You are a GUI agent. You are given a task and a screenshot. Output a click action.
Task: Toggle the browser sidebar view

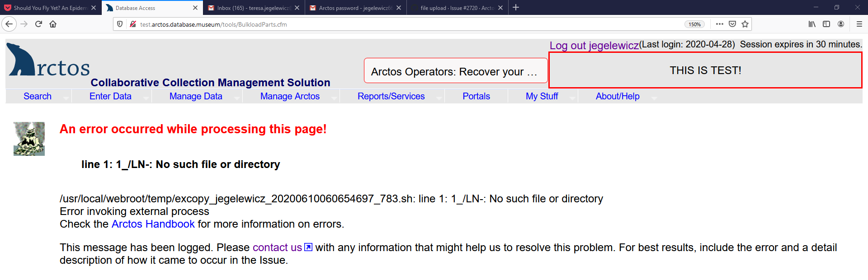tap(826, 24)
